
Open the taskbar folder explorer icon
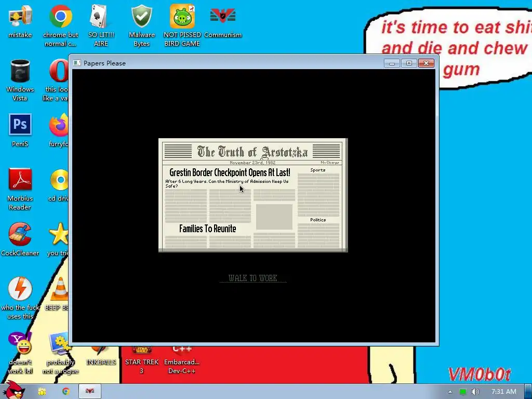[42, 392]
